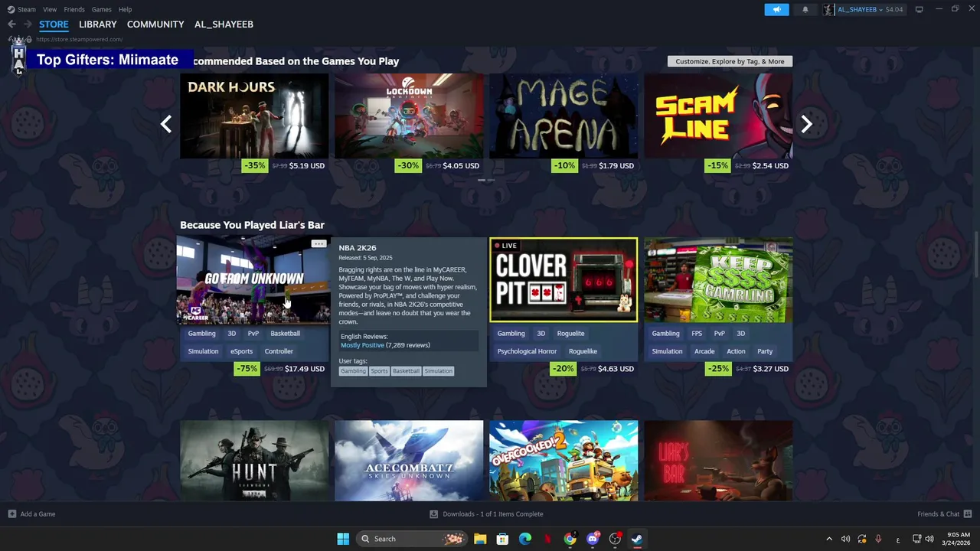Click Psychological Horror tag under Clover Pit
980x551 pixels.
(527, 351)
